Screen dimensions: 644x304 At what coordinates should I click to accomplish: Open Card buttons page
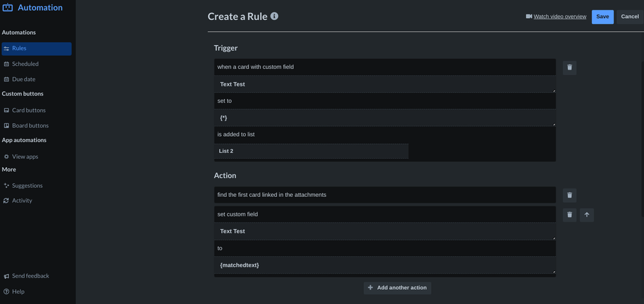click(x=28, y=110)
